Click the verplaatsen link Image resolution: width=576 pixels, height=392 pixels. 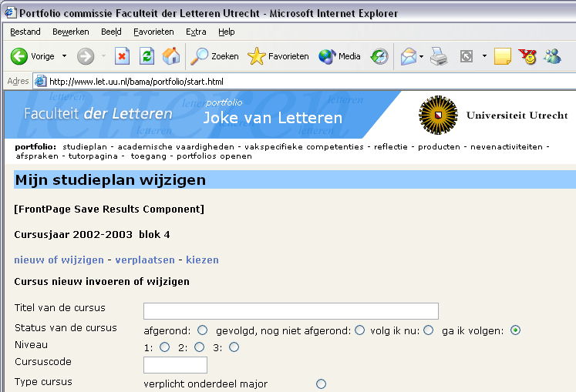145,260
